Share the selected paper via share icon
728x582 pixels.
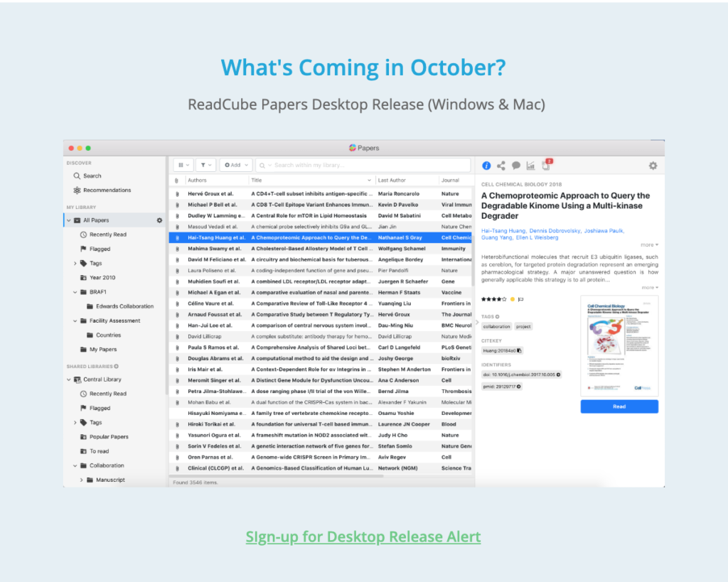(x=500, y=166)
